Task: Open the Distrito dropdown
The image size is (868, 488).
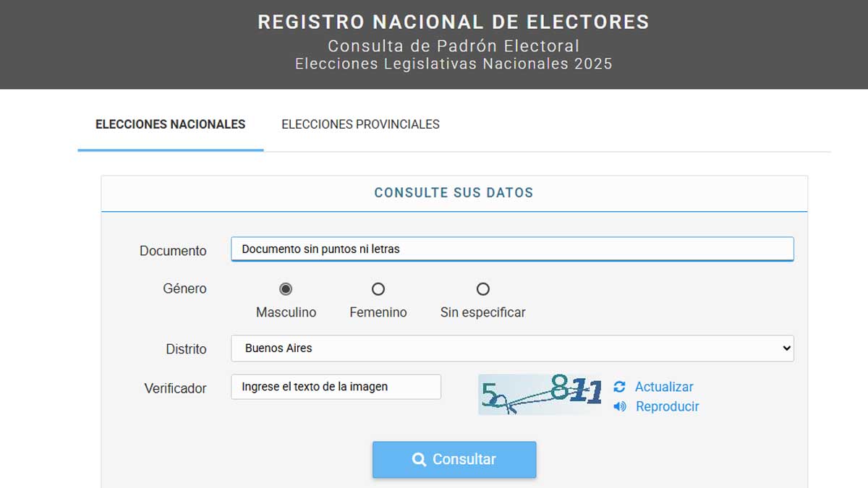Action: (x=511, y=348)
